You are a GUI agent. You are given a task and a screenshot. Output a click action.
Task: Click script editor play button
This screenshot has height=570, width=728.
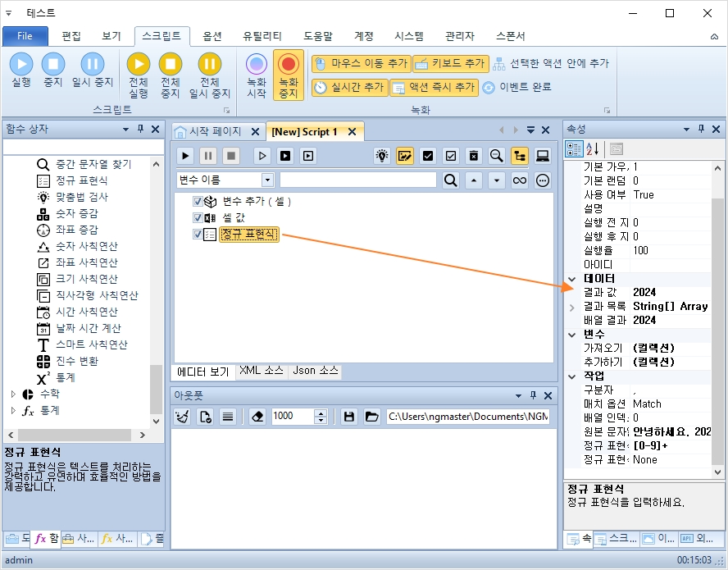[x=185, y=156]
